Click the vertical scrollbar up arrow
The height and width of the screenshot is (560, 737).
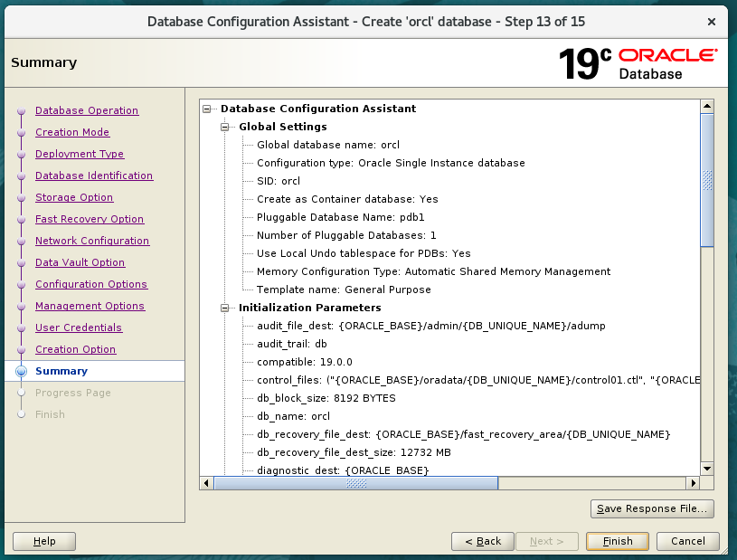click(x=707, y=106)
